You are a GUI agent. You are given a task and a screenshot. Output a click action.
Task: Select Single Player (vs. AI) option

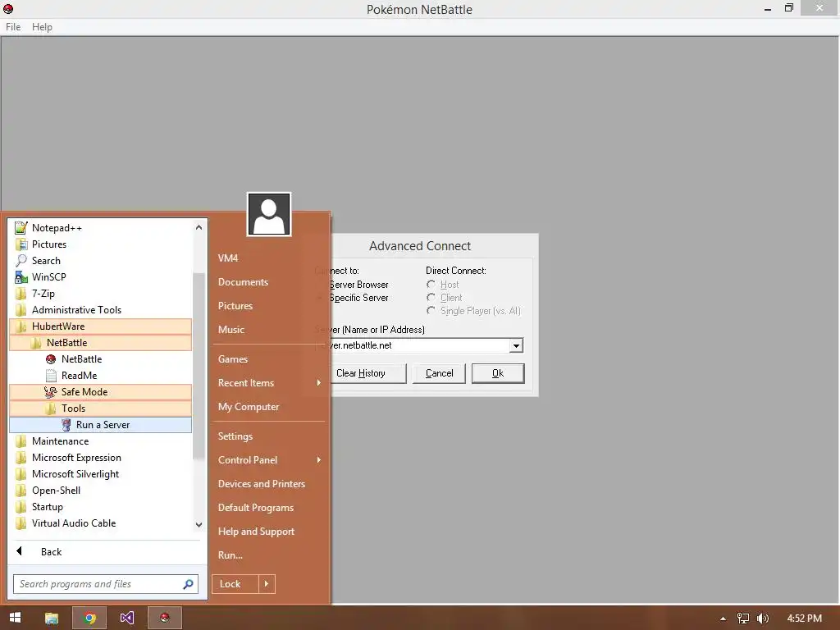pos(431,311)
